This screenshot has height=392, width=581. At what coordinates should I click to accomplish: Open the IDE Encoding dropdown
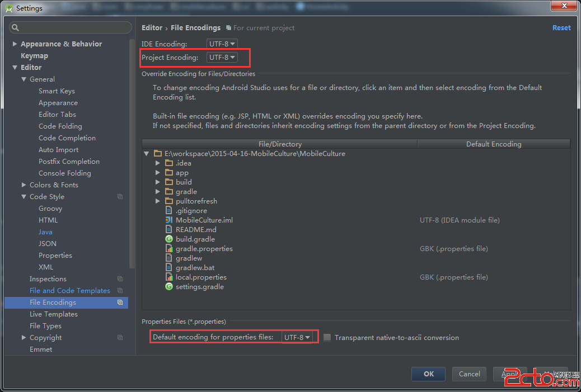(x=222, y=44)
